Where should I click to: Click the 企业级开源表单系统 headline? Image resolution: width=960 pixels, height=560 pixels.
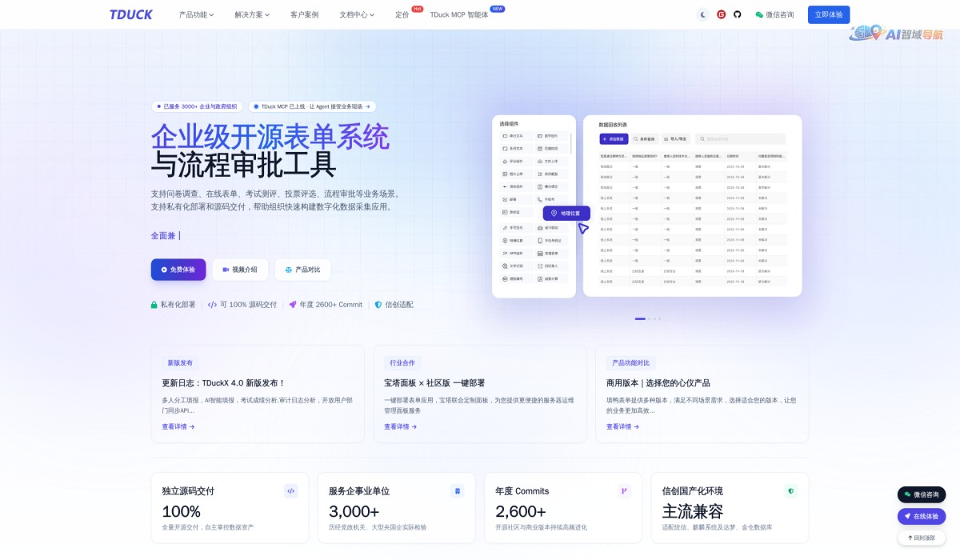click(x=270, y=137)
